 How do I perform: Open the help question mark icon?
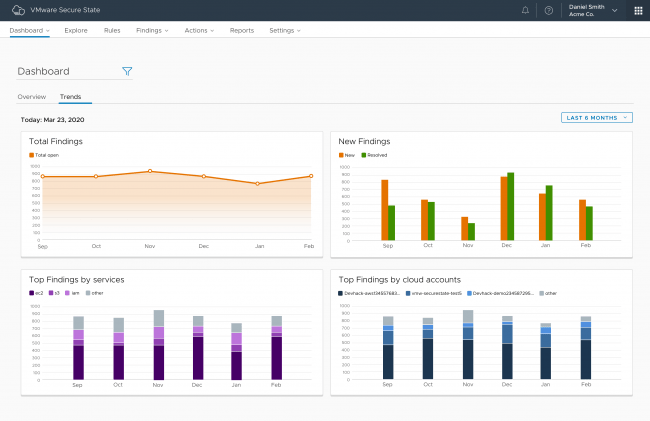(x=548, y=10)
